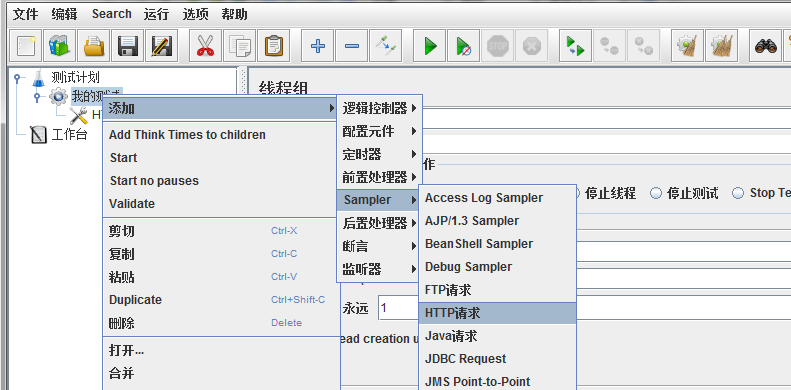Expand the 断言 submenu
Viewport: 791px width, 390px height.
(x=379, y=246)
